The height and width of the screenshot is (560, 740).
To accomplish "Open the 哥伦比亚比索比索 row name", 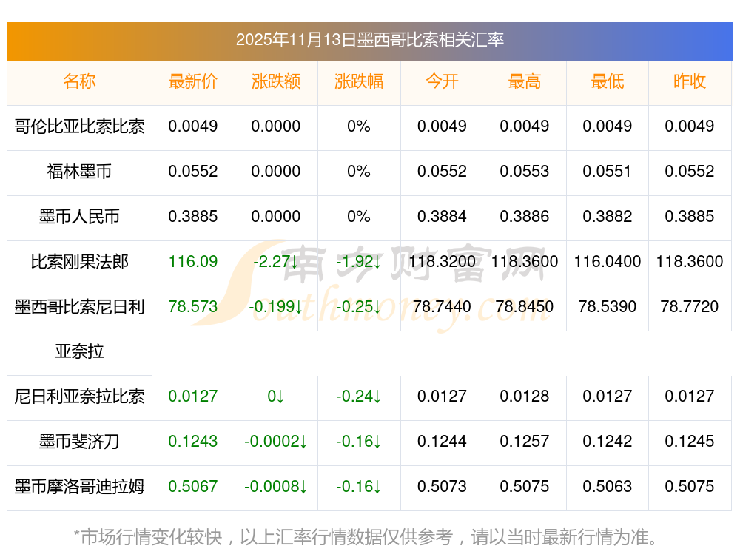I will (x=79, y=126).
